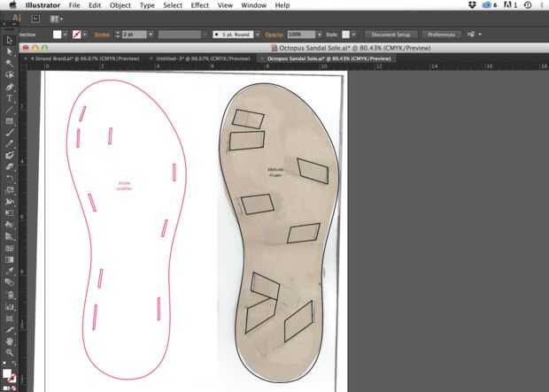Click the Fill box in the toolbar

(7, 373)
